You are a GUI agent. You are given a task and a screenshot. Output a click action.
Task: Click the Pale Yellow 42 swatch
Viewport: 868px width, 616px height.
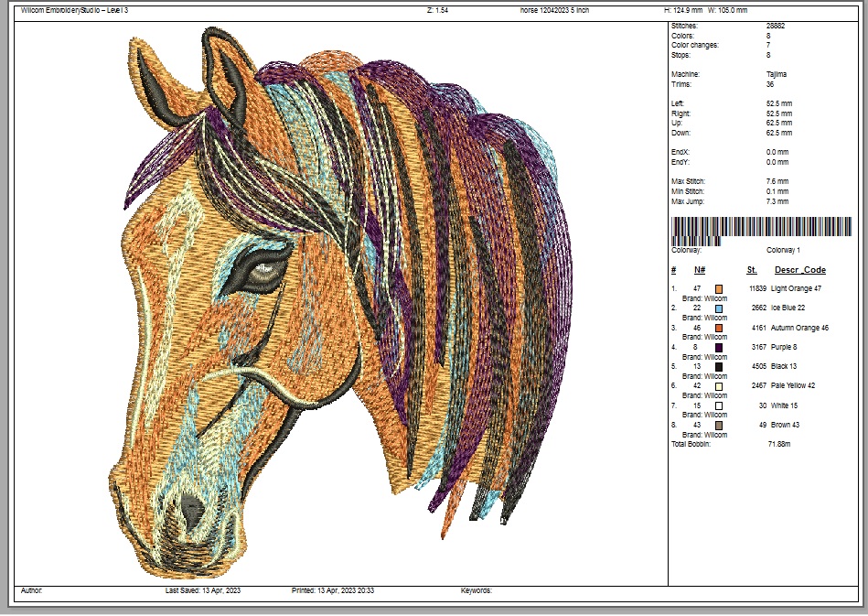point(719,386)
